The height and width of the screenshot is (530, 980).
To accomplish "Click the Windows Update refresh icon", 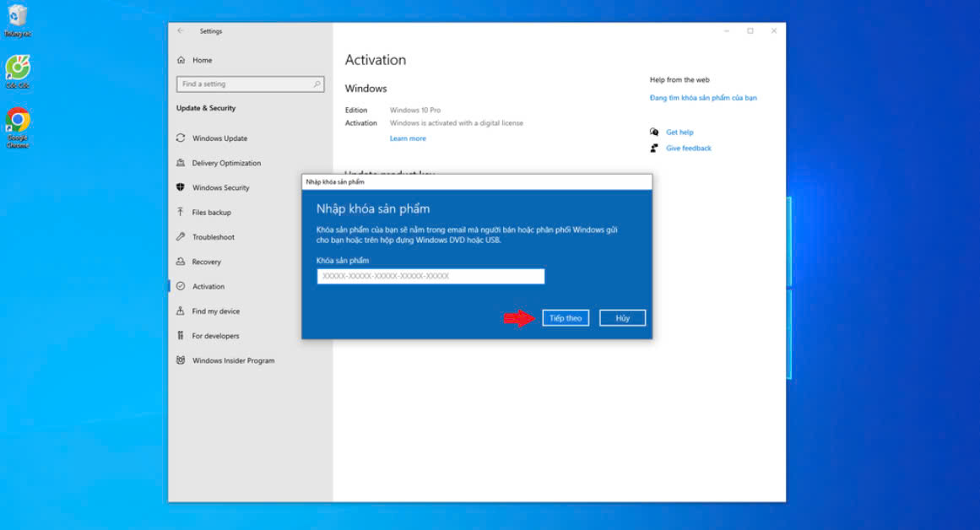I will [x=181, y=138].
